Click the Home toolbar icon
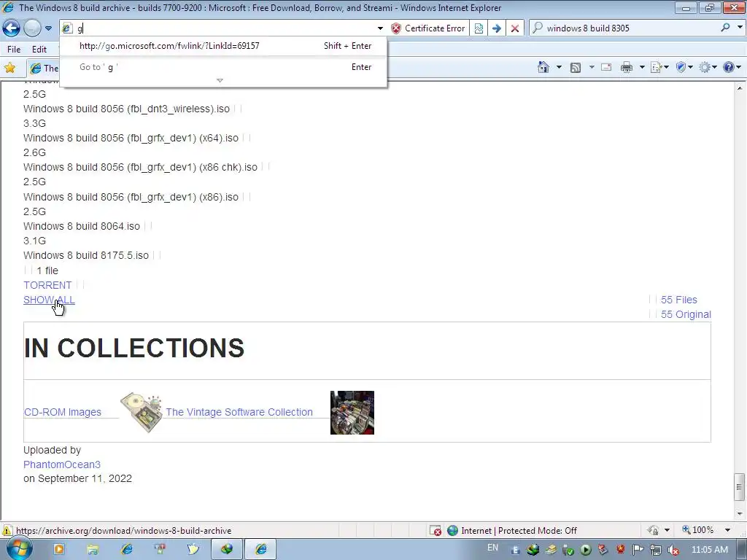This screenshot has width=747, height=560. [543, 67]
